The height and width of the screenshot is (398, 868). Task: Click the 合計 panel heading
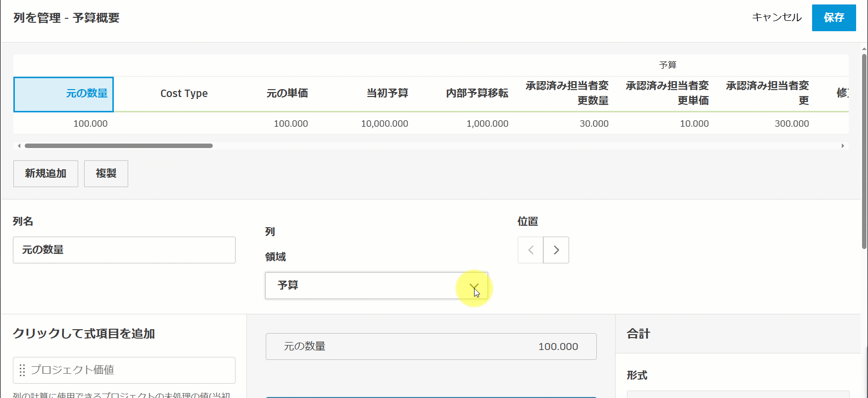coord(638,334)
